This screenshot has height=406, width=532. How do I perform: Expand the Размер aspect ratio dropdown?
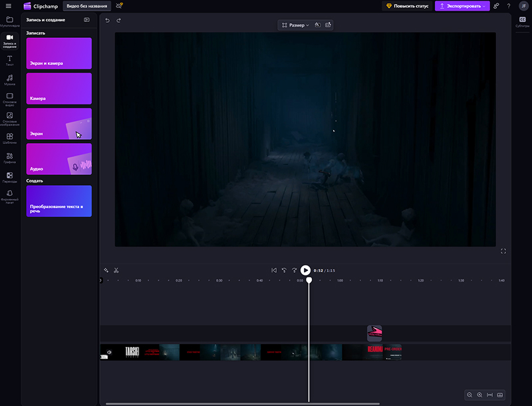click(x=295, y=25)
